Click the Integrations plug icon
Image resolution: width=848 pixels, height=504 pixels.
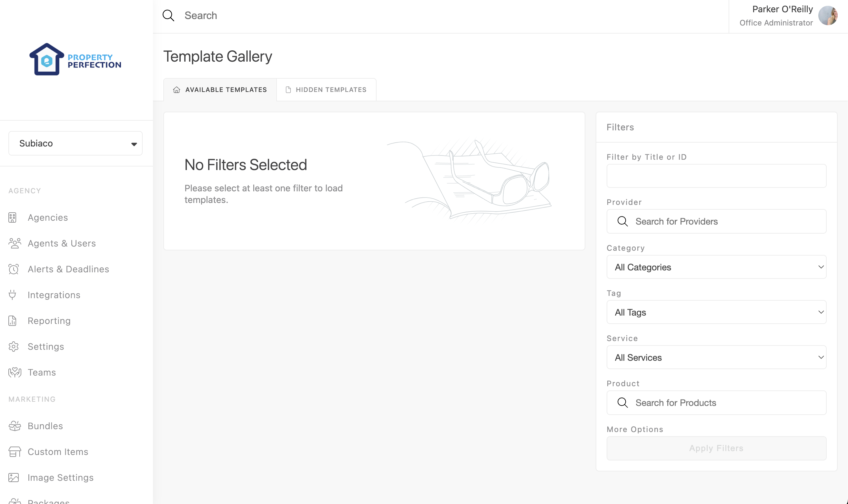(x=13, y=295)
